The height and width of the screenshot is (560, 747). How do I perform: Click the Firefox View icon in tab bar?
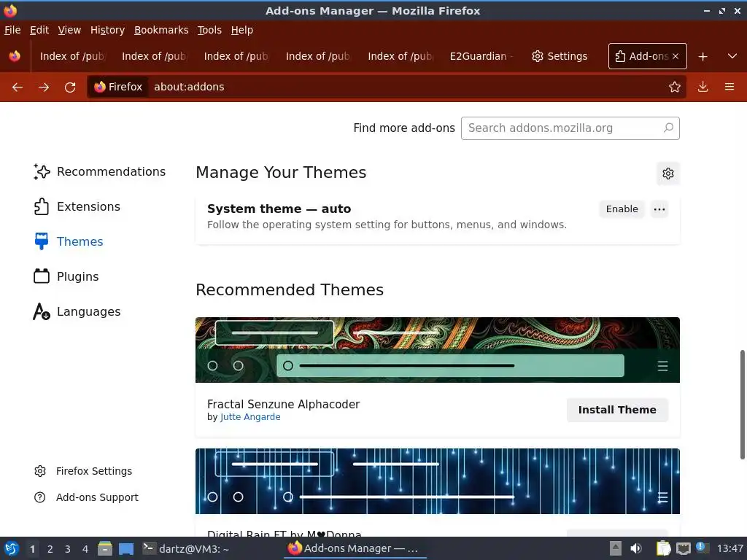click(15, 56)
